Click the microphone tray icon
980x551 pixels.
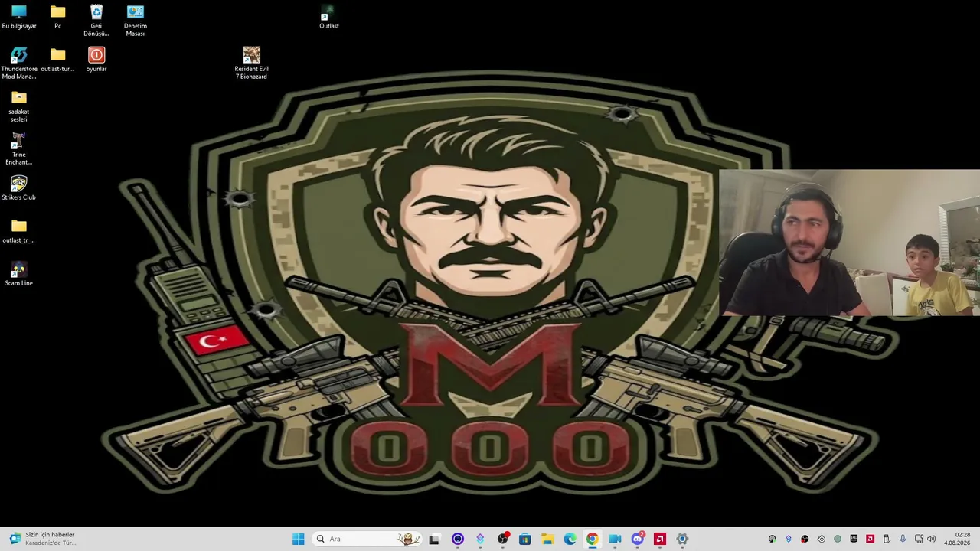point(903,539)
